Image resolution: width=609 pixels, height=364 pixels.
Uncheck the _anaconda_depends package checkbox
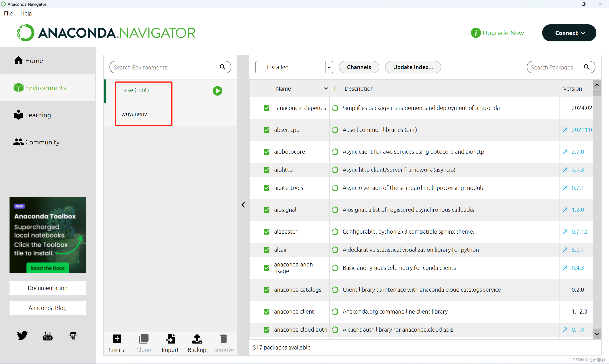pos(267,108)
